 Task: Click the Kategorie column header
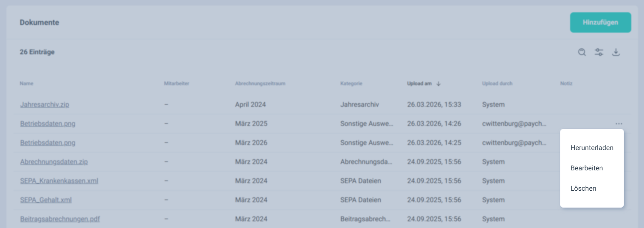(351, 83)
